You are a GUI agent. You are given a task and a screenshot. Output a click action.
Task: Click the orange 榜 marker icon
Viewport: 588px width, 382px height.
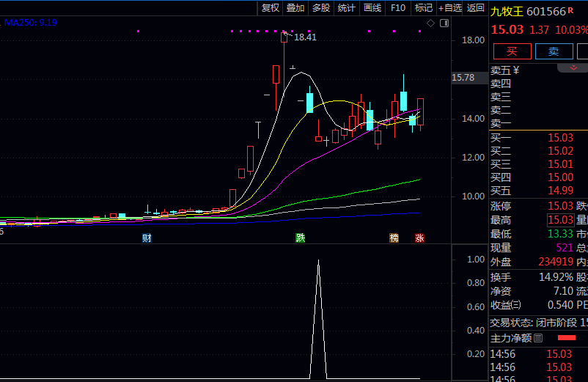[x=394, y=238]
